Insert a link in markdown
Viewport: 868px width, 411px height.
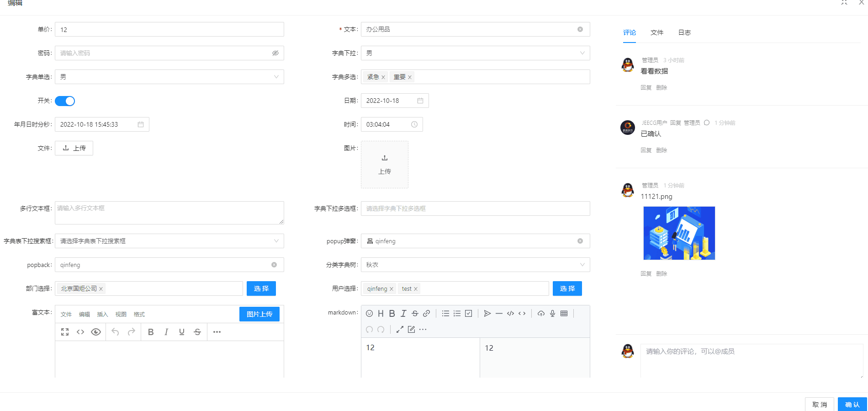426,314
